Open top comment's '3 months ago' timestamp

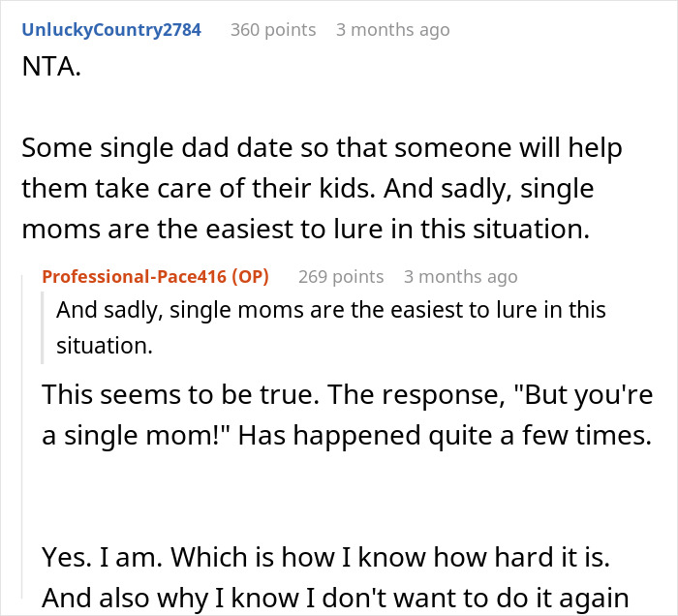pos(392,30)
